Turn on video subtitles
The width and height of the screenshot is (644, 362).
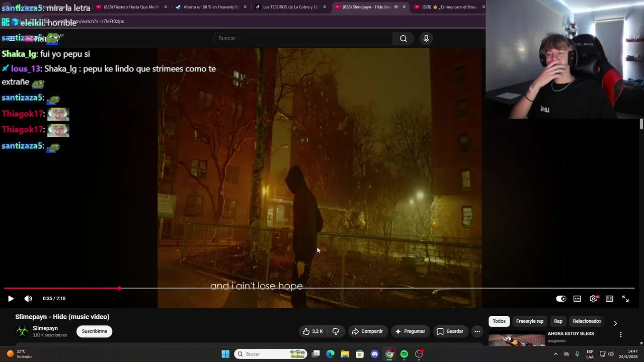(x=577, y=299)
